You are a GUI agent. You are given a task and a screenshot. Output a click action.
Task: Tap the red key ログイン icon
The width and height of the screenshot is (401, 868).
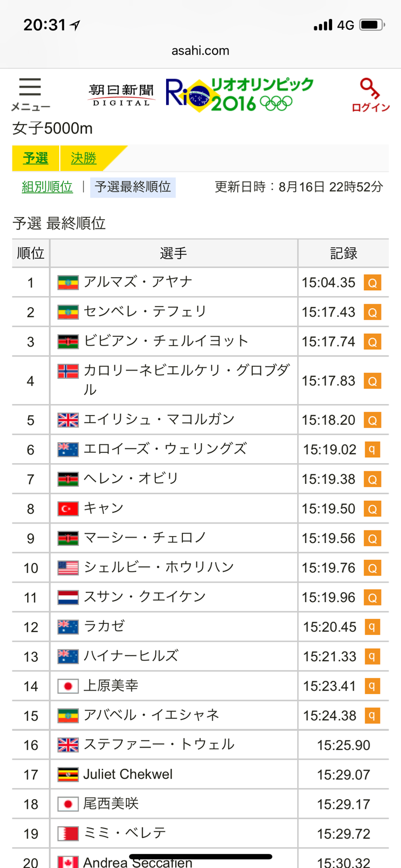[x=371, y=95]
